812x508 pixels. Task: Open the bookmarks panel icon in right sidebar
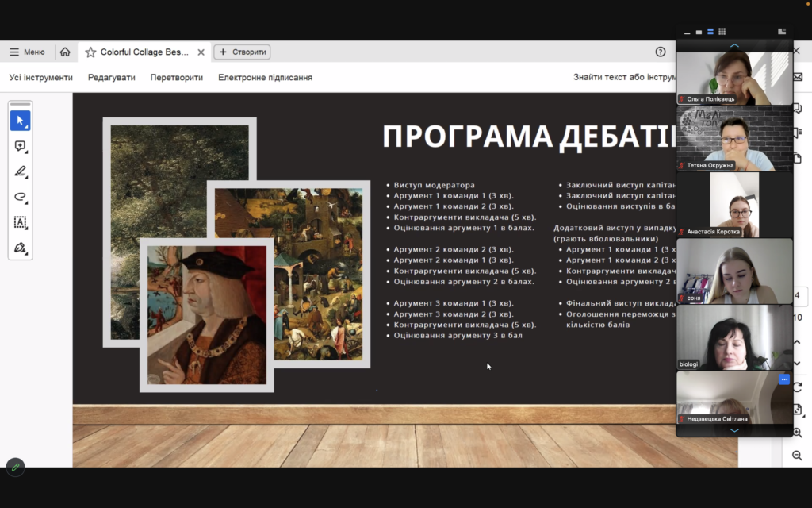(798, 133)
